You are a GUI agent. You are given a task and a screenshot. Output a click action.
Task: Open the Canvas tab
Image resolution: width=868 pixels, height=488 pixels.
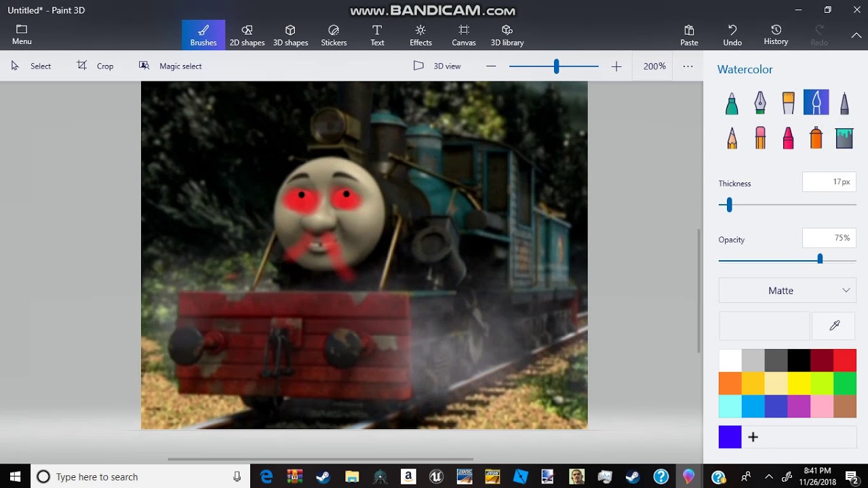464,35
